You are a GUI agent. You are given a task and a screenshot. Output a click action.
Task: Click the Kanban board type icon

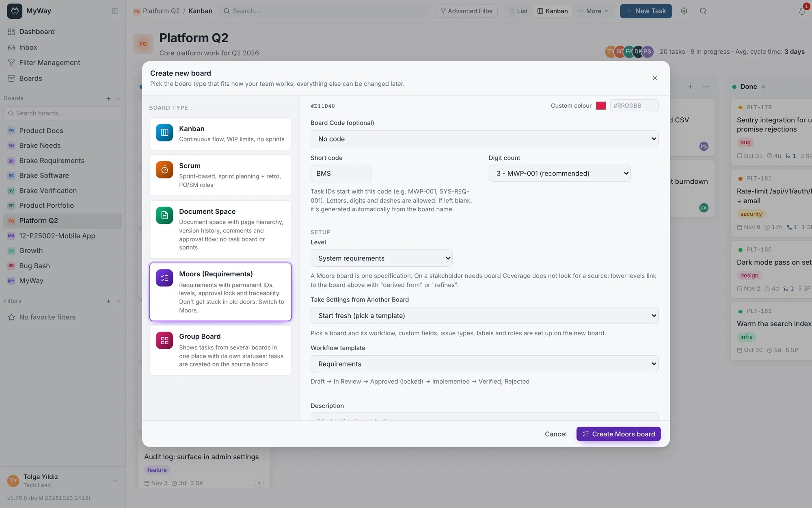[x=164, y=132]
